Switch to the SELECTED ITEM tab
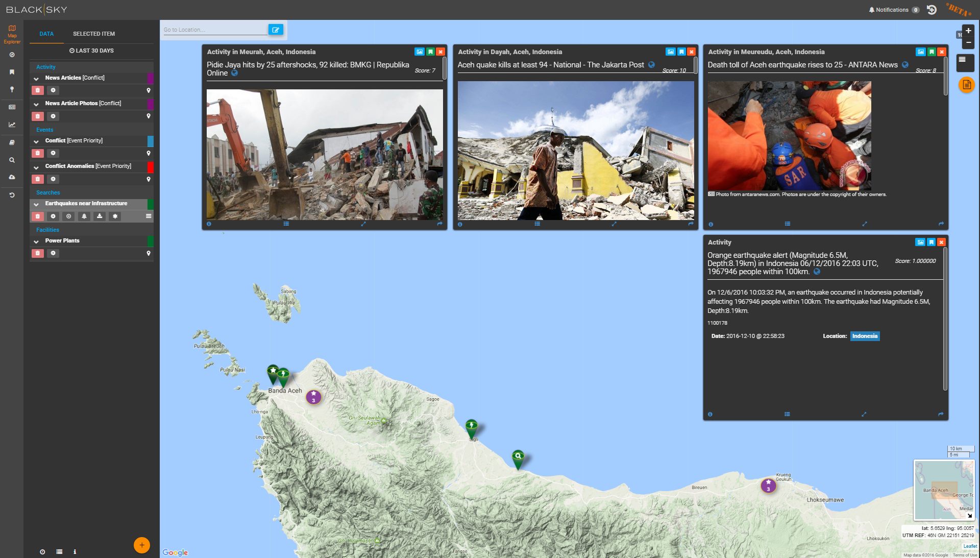The image size is (980, 558). coord(94,34)
